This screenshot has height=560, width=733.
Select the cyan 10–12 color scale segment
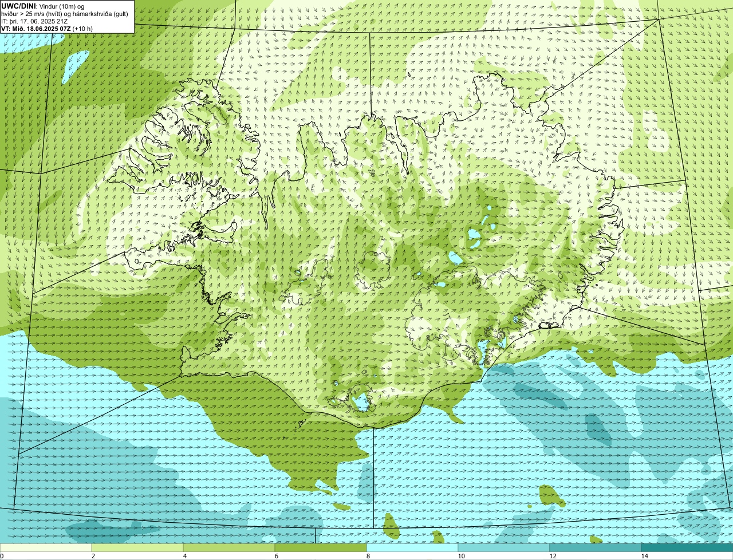[x=504, y=547]
